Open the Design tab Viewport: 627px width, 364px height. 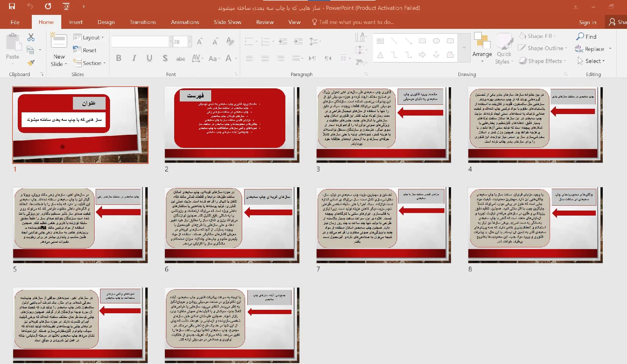click(106, 22)
